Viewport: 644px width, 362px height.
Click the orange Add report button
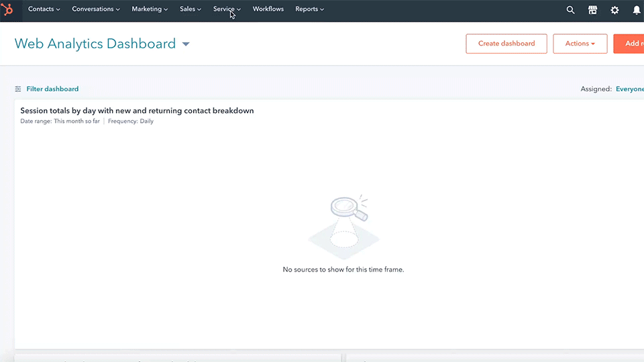click(629, 44)
